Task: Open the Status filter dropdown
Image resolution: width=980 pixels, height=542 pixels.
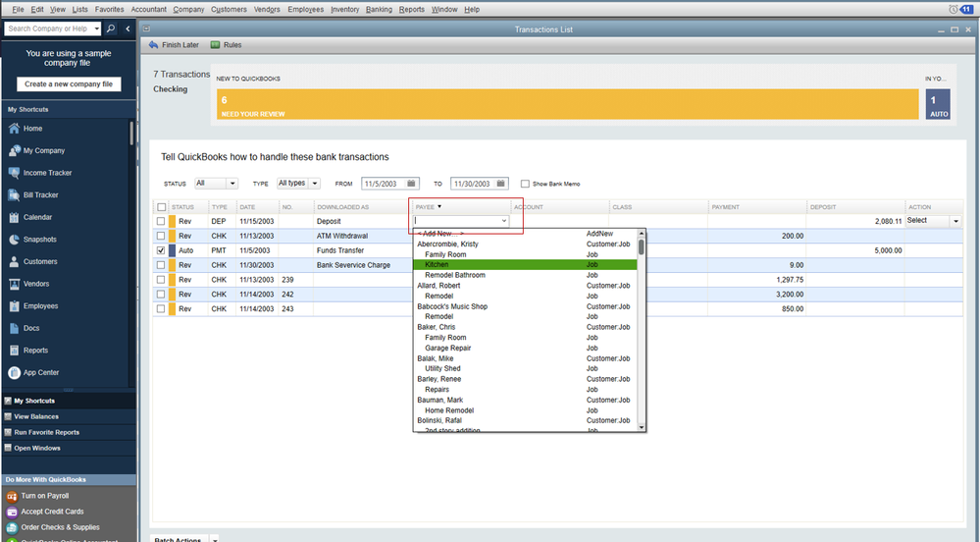Action: click(232, 184)
